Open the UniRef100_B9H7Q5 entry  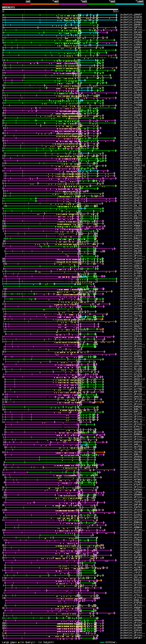131,151
